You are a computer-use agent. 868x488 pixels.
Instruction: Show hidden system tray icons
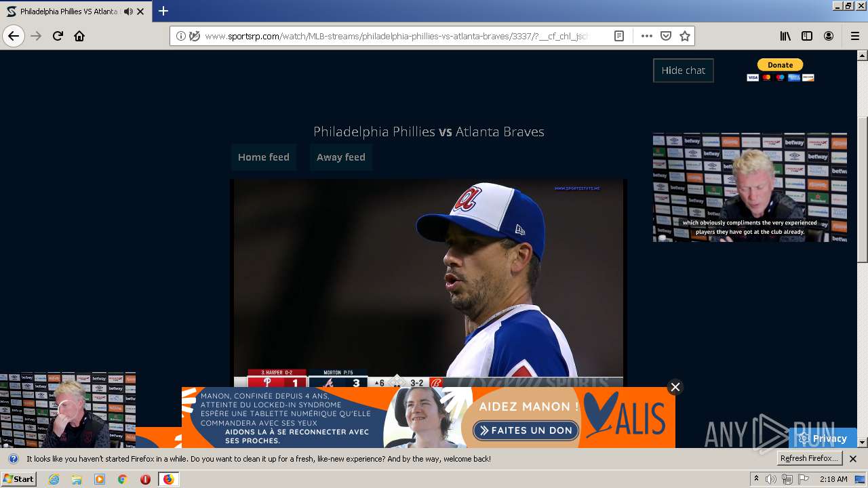[x=756, y=479]
